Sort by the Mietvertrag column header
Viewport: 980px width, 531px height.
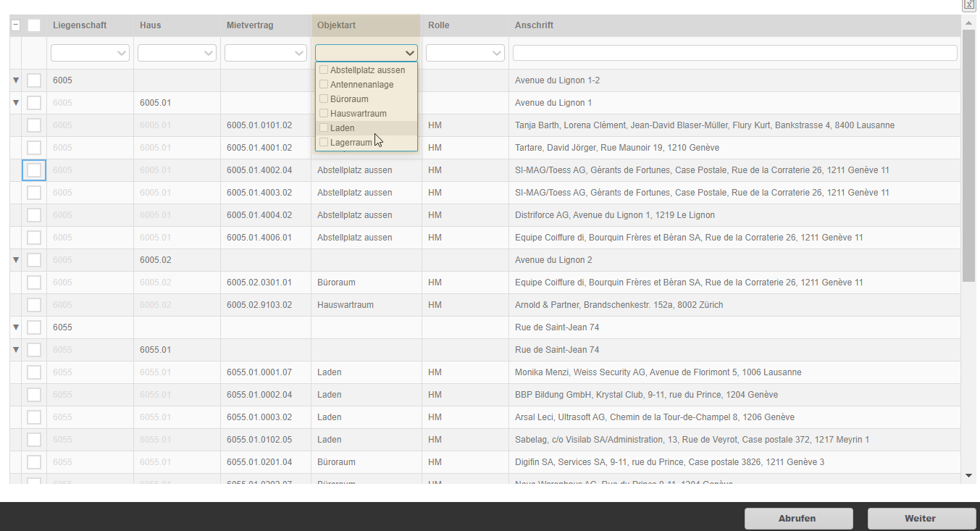250,25
